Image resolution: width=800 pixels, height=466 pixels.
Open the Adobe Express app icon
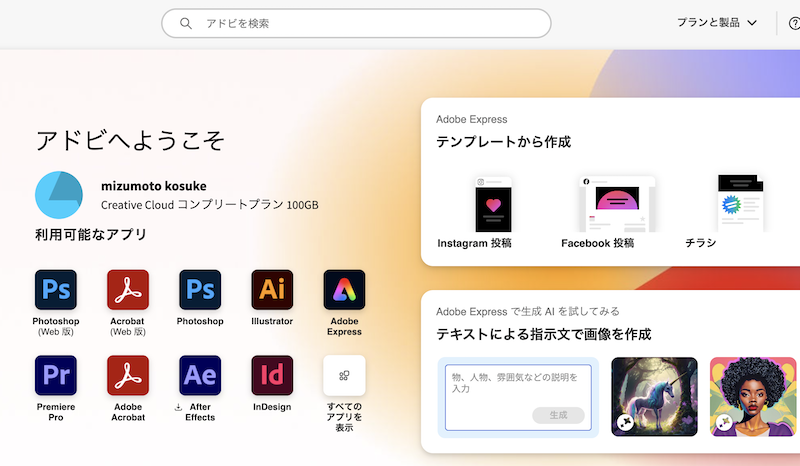[344, 290]
